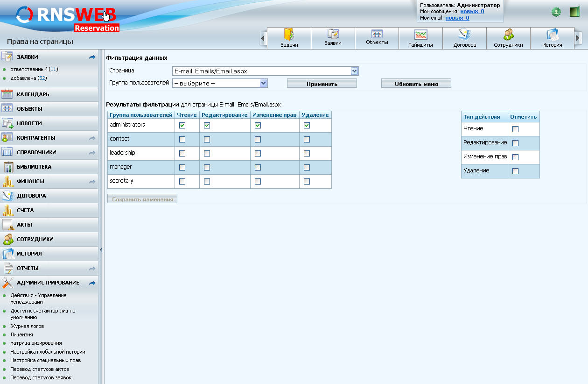This screenshot has width=588, height=384.
Task: Open the Договора toolbar icon
Action: 464,37
